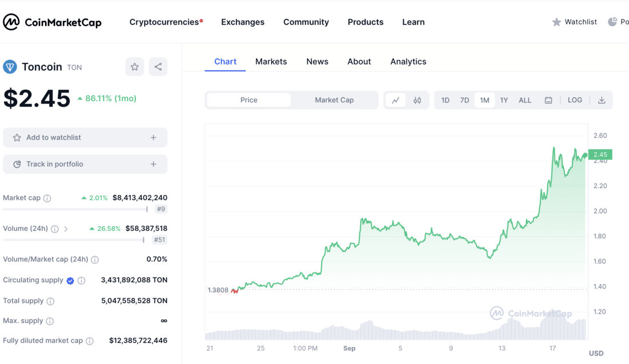This screenshot has width=629, height=364.
Task: Switch to the Analytics tab
Action: [408, 62]
